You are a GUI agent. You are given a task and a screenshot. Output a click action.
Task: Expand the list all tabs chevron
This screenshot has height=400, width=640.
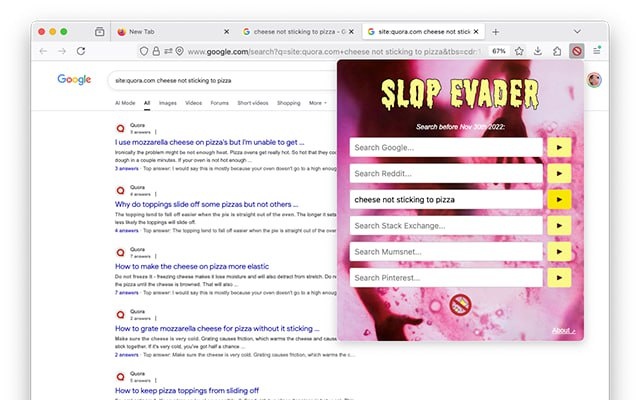[577, 31]
